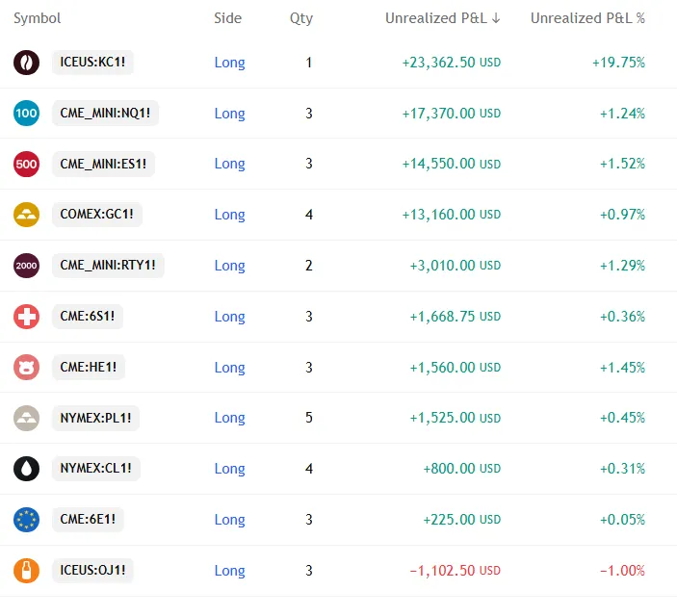Click the platinum bars icon for PL1!

[27, 418]
